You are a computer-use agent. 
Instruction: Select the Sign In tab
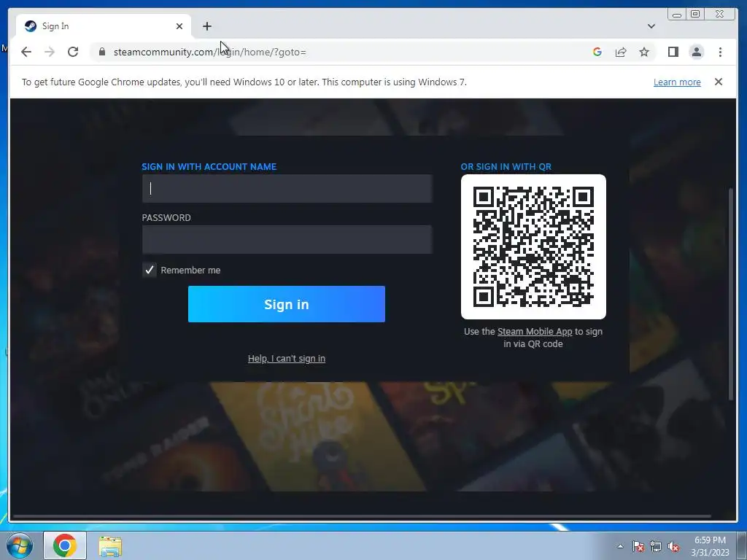pos(104,26)
